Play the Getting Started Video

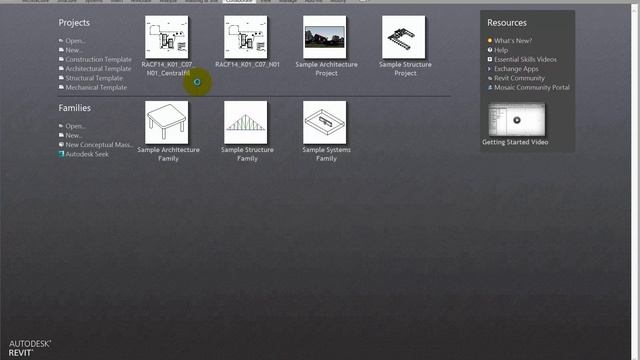pos(517,120)
